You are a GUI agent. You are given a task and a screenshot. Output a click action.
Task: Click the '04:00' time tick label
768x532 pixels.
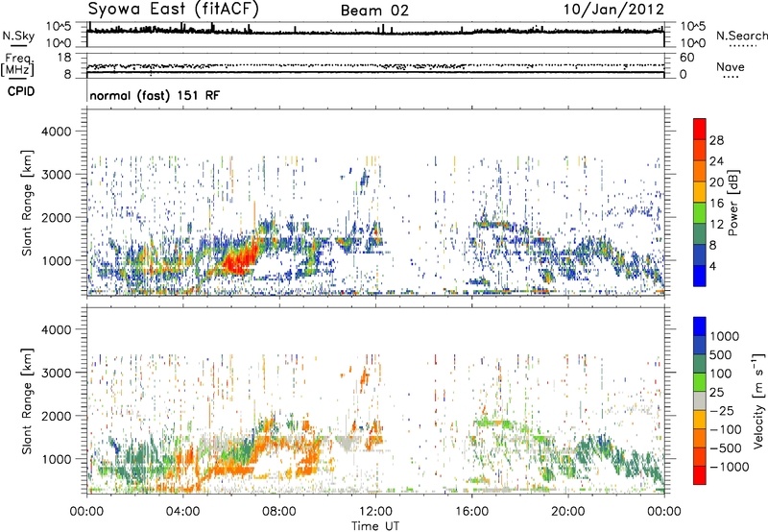tap(183, 512)
